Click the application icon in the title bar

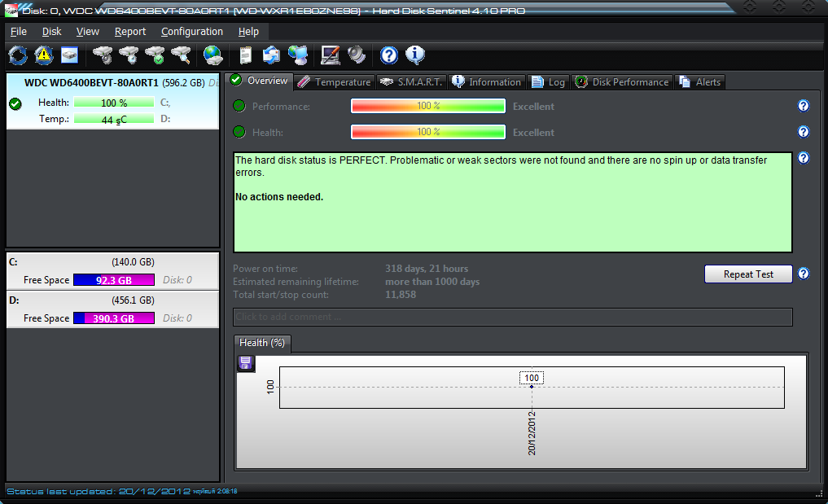coord(10,10)
